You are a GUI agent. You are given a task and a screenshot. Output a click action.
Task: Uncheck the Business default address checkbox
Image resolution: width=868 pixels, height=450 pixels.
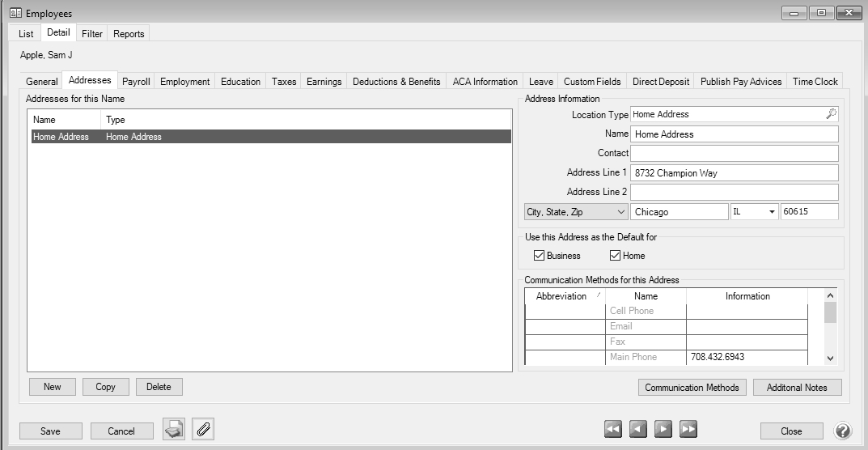[x=540, y=256]
